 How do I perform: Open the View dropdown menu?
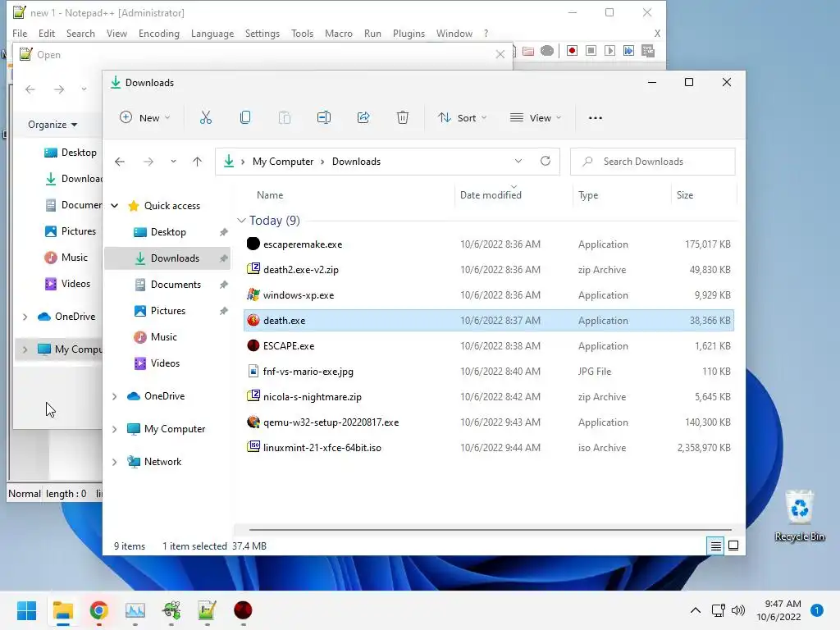pos(535,118)
